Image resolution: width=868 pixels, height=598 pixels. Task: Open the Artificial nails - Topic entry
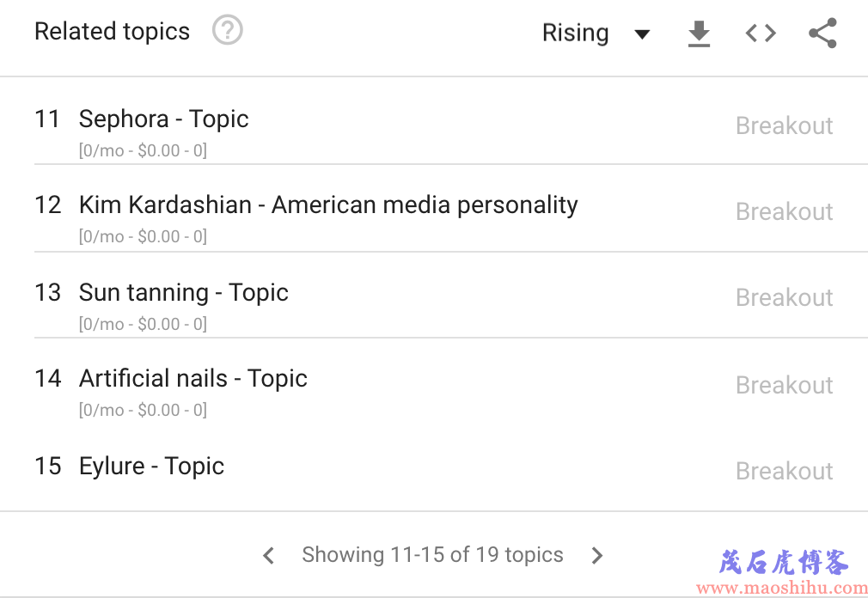[x=193, y=379]
